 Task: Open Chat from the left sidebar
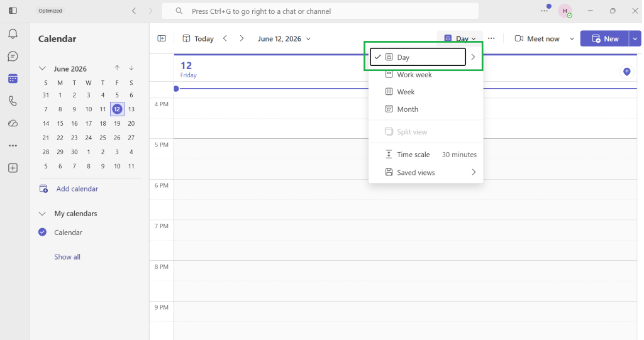coord(13,57)
